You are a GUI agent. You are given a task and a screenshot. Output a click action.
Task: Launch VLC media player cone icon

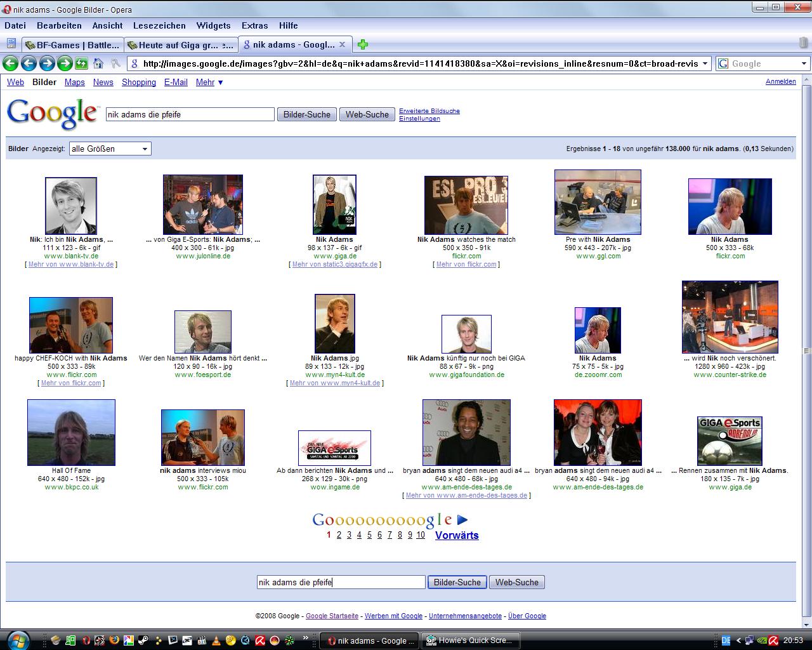216,640
